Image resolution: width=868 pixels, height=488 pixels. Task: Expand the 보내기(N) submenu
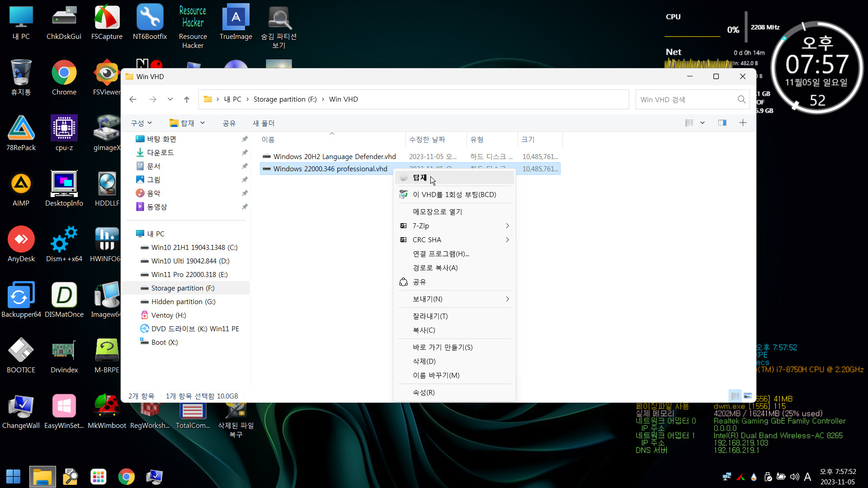tap(454, 299)
